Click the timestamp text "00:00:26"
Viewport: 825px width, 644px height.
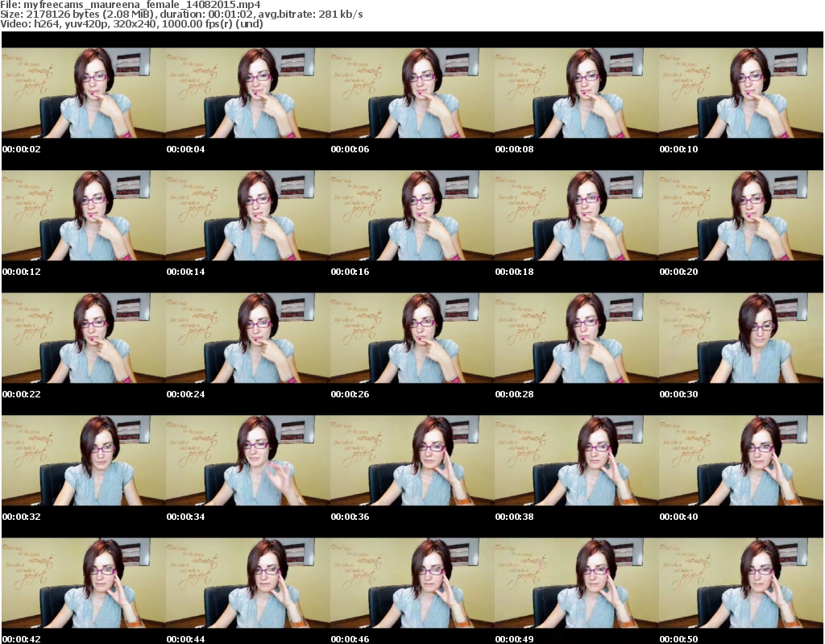(x=350, y=394)
